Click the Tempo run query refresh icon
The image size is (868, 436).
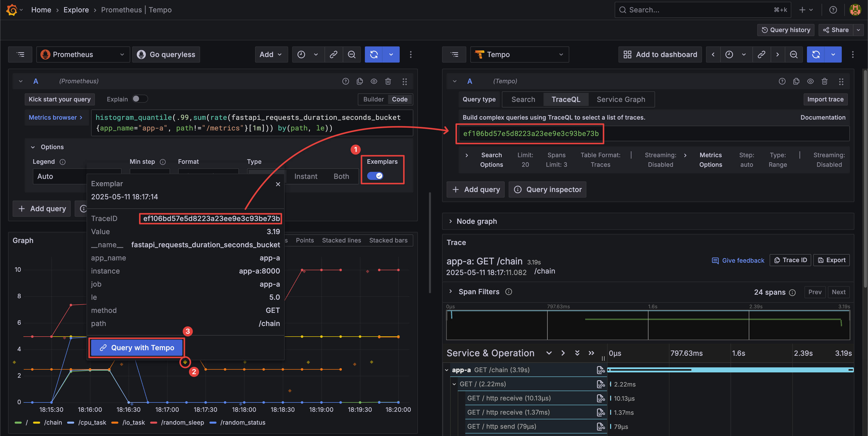[x=816, y=54]
